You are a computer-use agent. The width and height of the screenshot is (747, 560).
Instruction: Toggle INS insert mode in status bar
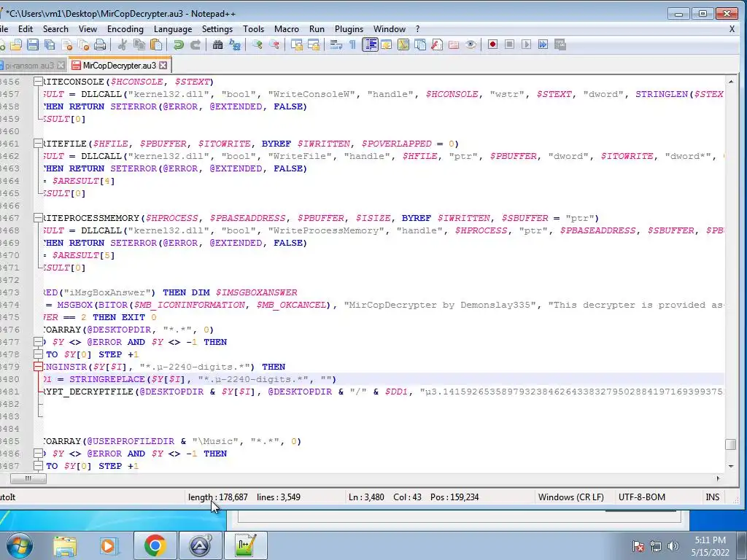click(712, 497)
